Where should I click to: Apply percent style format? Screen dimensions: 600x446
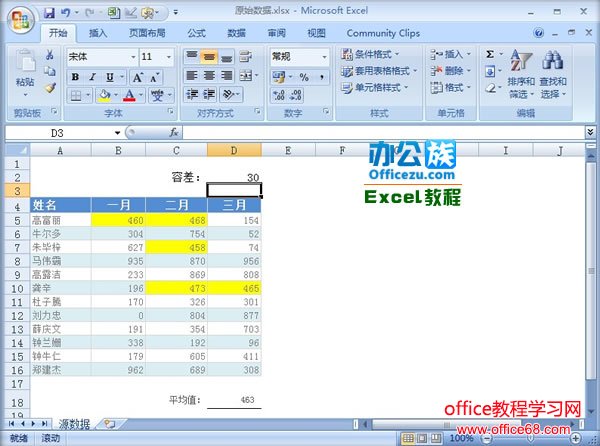click(304, 77)
